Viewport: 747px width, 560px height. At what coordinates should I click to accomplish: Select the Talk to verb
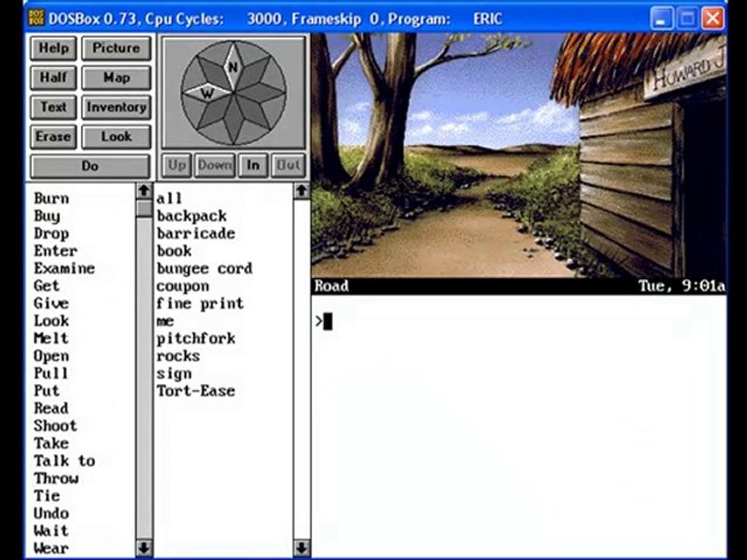pyautogui.click(x=65, y=460)
